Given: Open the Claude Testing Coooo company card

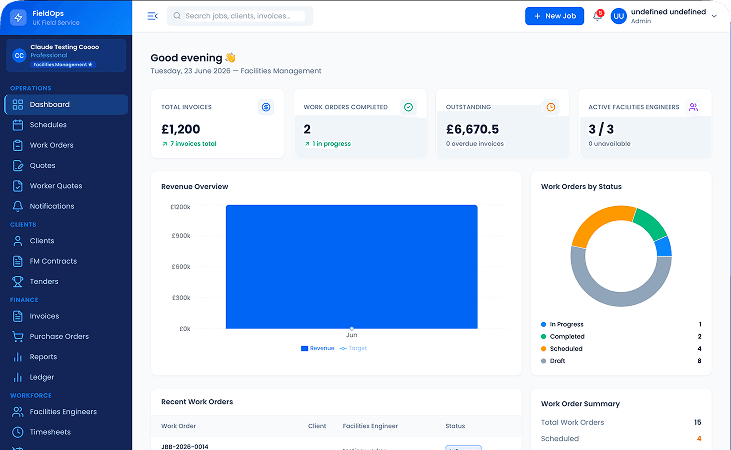Looking at the screenshot, I should 66,55.
